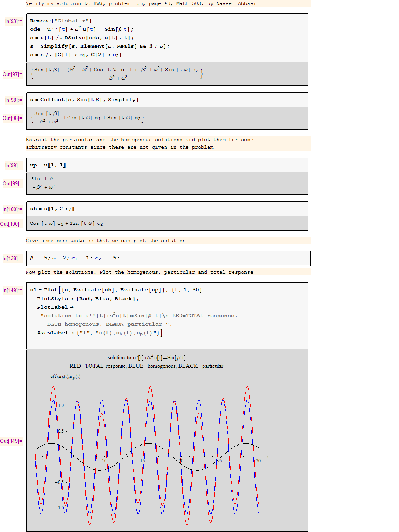
Task: Click the Collect[s, Sin[t β], Simplify] input
Action: click(84, 100)
